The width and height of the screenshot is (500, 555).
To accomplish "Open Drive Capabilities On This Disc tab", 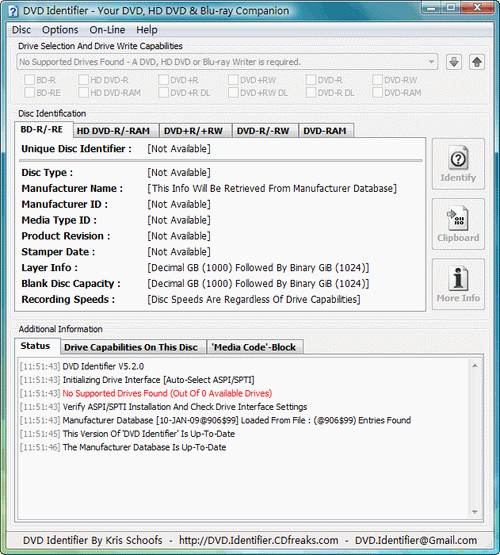I will pyautogui.click(x=131, y=347).
